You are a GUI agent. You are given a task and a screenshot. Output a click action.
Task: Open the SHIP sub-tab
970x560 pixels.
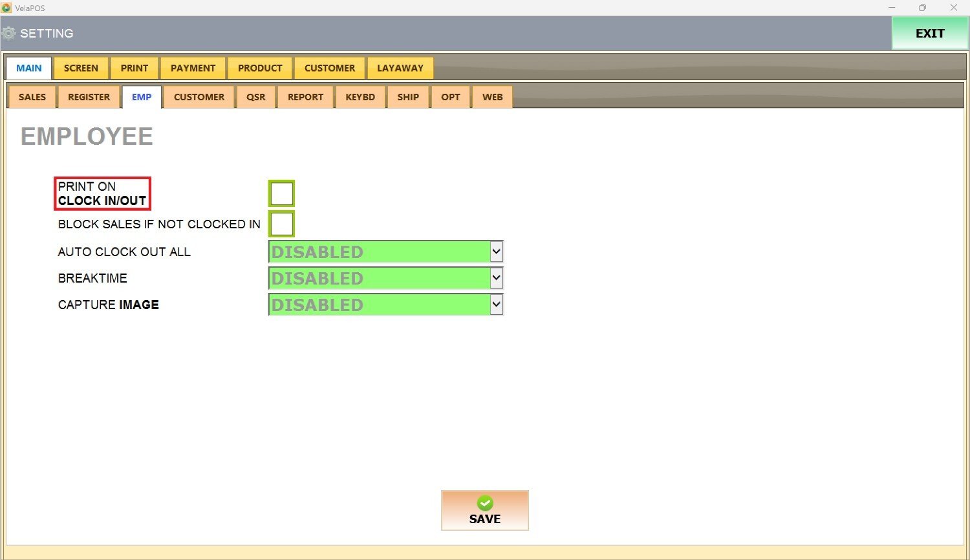[x=408, y=97]
